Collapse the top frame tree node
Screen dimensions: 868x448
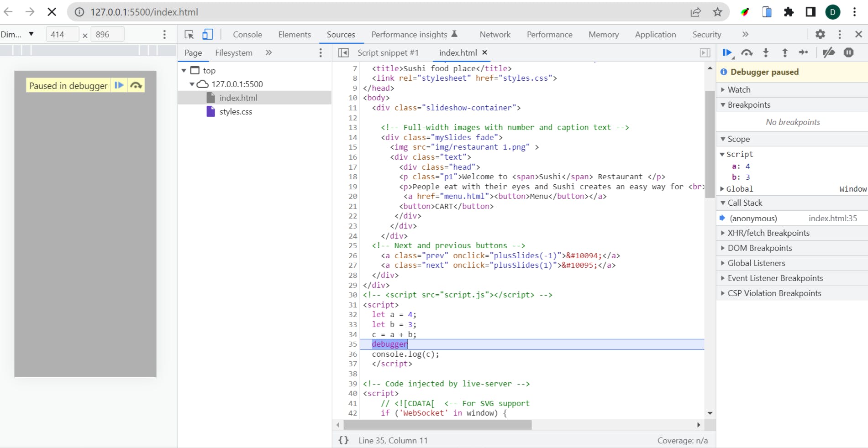click(x=184, y=70)
